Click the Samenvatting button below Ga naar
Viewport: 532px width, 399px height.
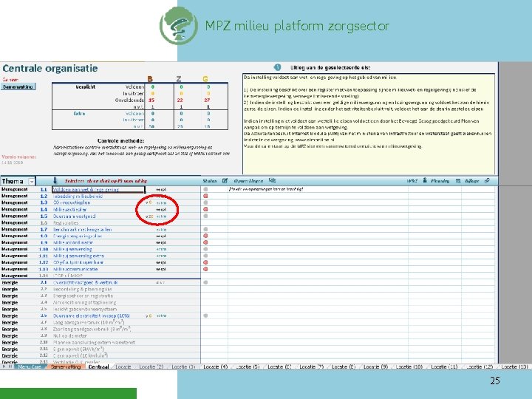pyautogui.click(x=18, y=87)
